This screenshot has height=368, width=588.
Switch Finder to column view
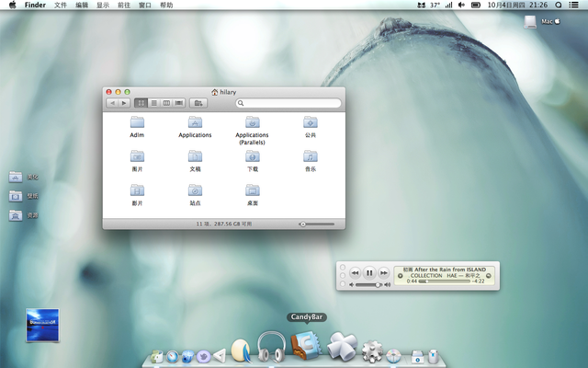click(166, 103)
